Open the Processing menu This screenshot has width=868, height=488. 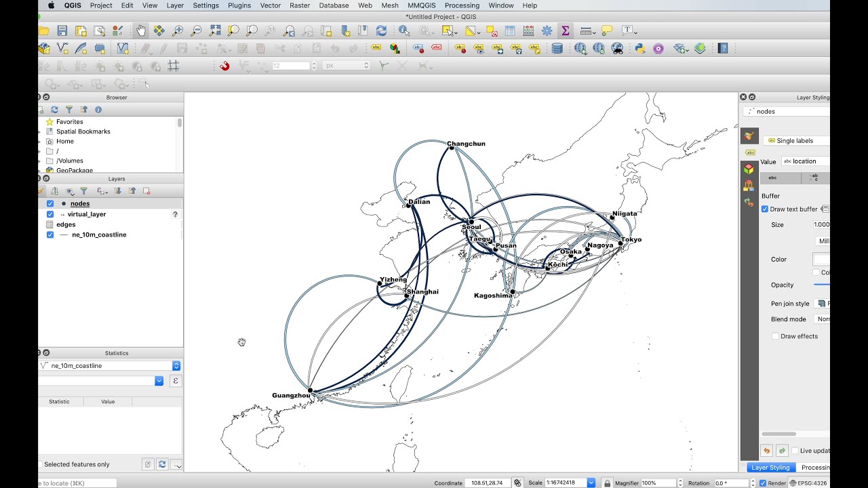point(462,5)
